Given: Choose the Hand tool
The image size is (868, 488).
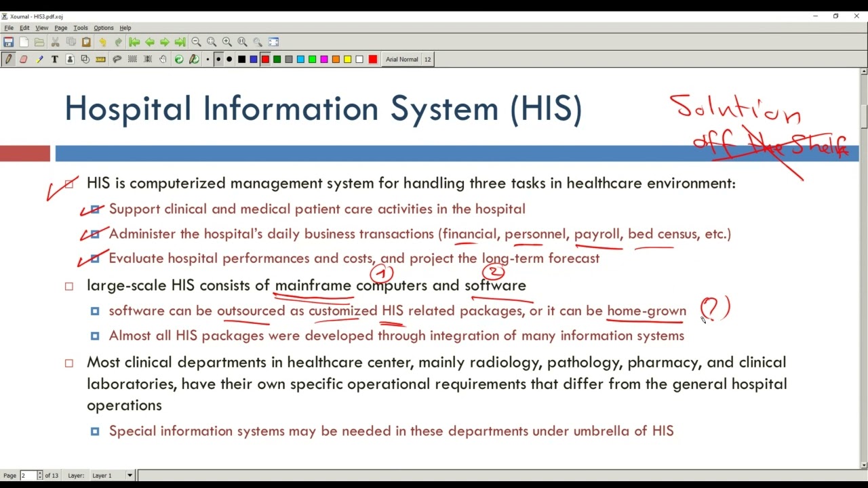Looking at the screenshot, I should (163, 60).
